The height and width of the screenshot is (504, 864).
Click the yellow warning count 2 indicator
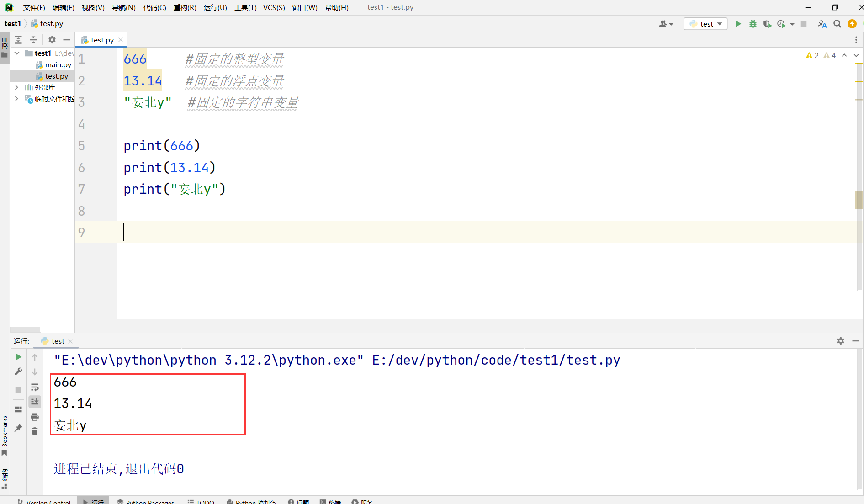[x=812, y=55]
